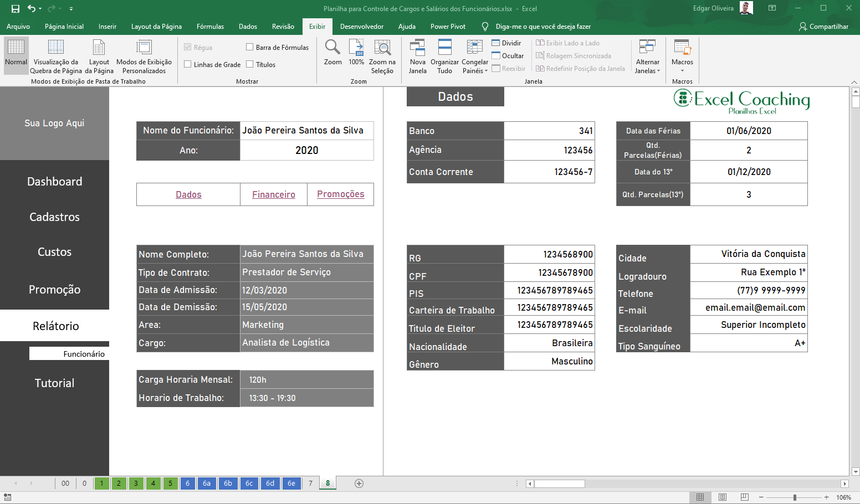Click the Dashboard sidebar button

[54, 182]
